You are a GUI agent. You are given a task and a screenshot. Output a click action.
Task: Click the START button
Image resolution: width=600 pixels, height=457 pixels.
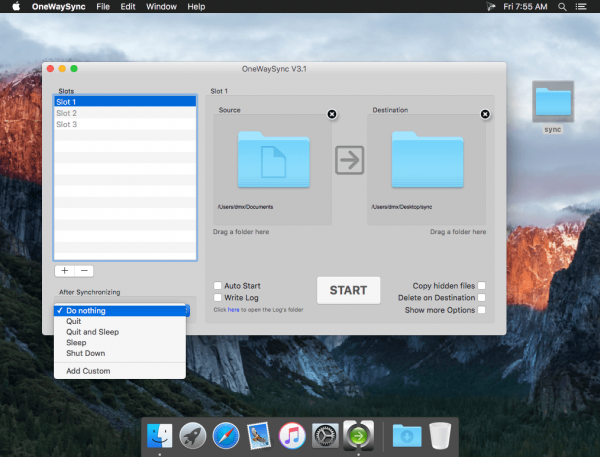coord(348,290)
